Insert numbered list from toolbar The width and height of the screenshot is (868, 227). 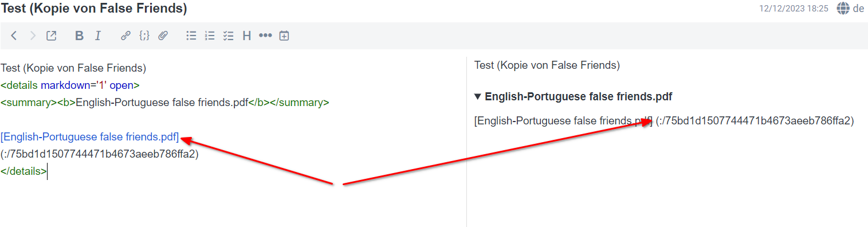tap(210, 36)
